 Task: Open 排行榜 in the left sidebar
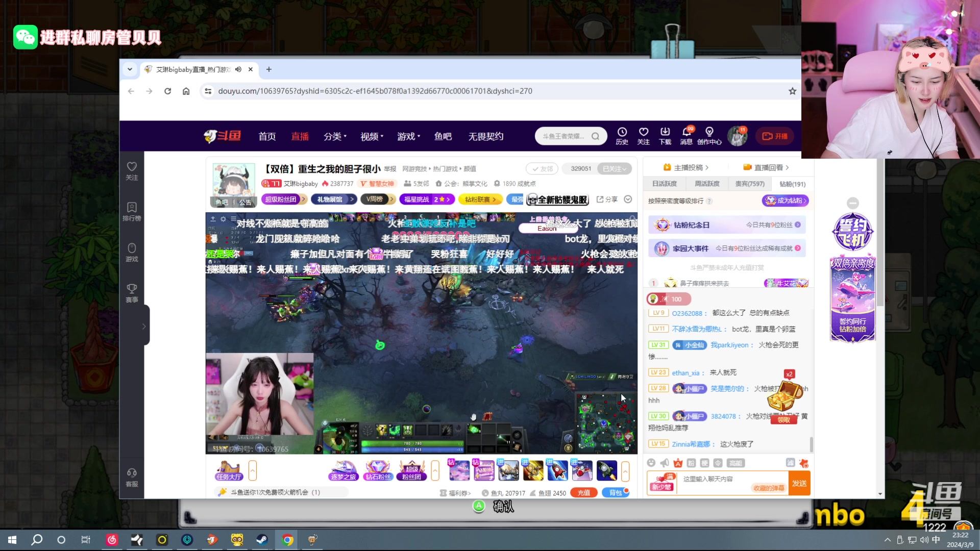tap(132, 212)
